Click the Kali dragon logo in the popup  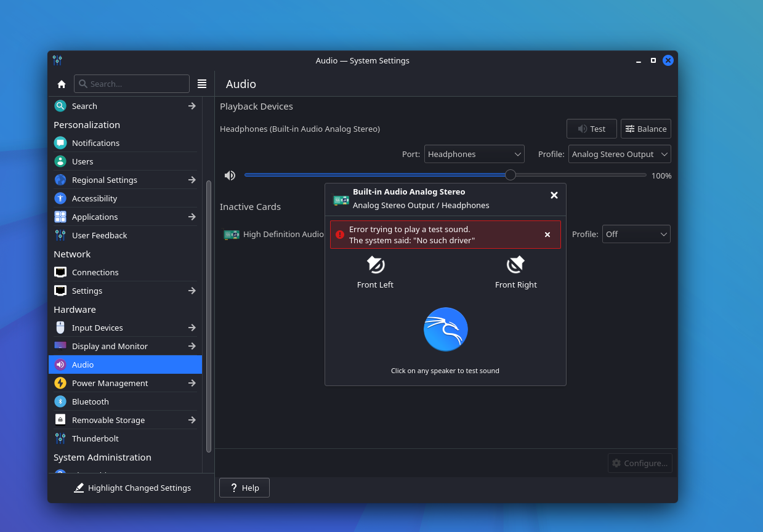pos(445,329)
